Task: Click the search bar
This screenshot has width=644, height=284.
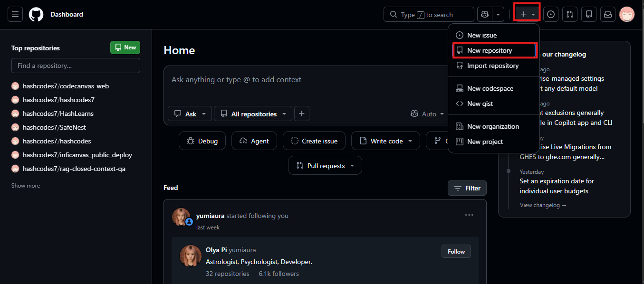Action: [x=429, y=14]
